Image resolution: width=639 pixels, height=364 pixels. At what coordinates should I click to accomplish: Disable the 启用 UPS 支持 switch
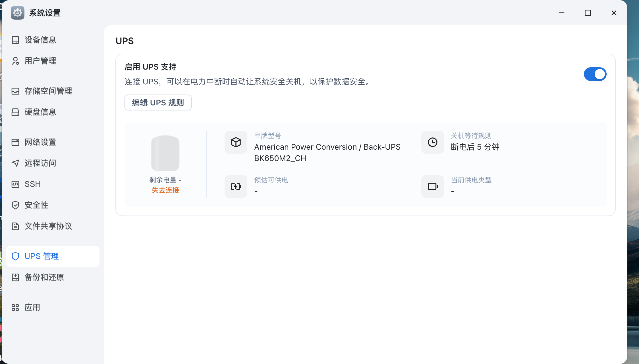click(595, 74)
